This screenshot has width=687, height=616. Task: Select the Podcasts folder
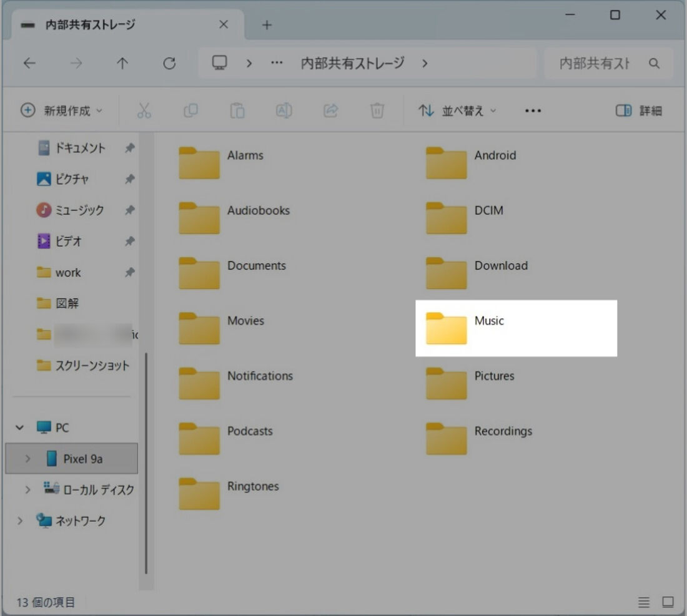tap(225, 438)
